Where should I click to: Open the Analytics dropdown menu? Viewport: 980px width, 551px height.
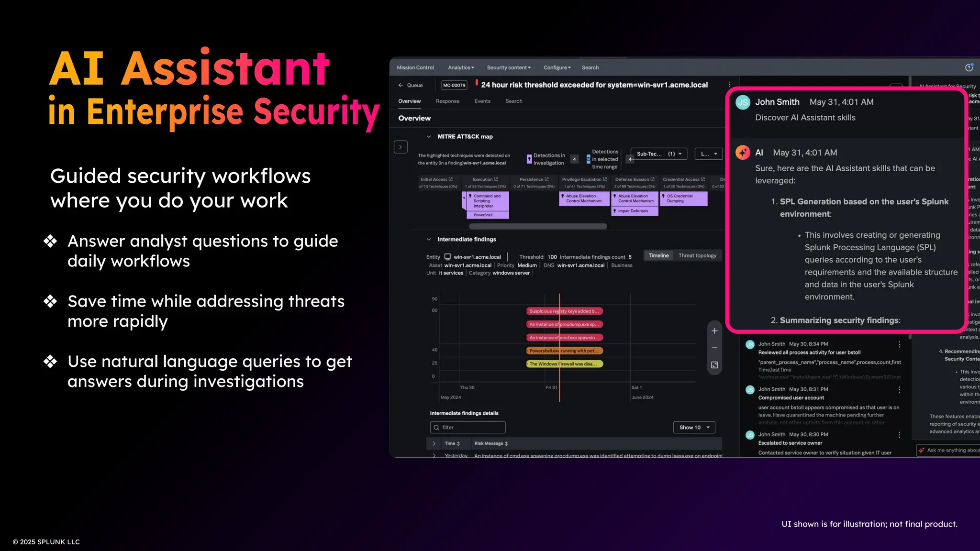[x=461, y=67]
